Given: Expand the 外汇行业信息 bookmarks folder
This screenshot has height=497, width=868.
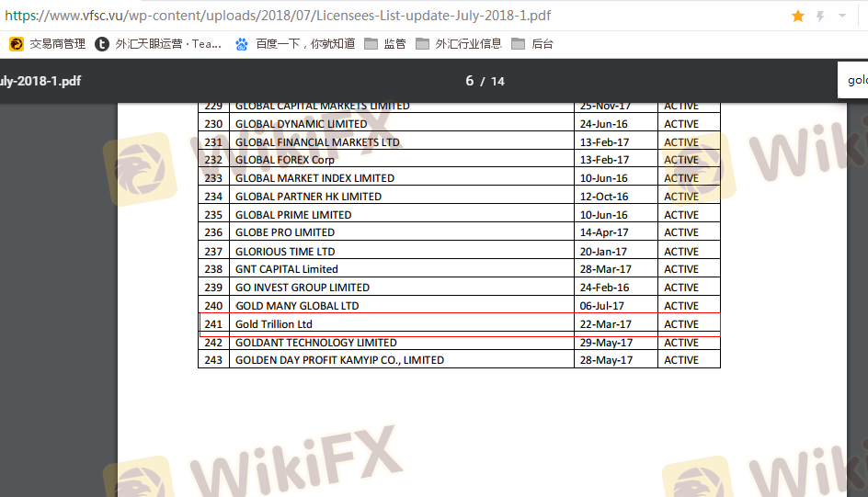Looking at the screenshot, I should click(458, 44).
